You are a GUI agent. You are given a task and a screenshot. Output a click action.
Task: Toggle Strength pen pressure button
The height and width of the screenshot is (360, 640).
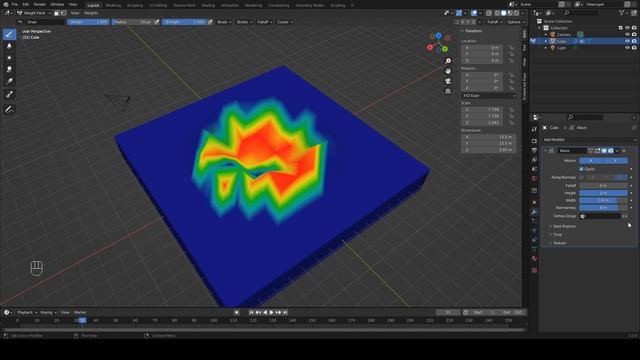pos(210,22)
